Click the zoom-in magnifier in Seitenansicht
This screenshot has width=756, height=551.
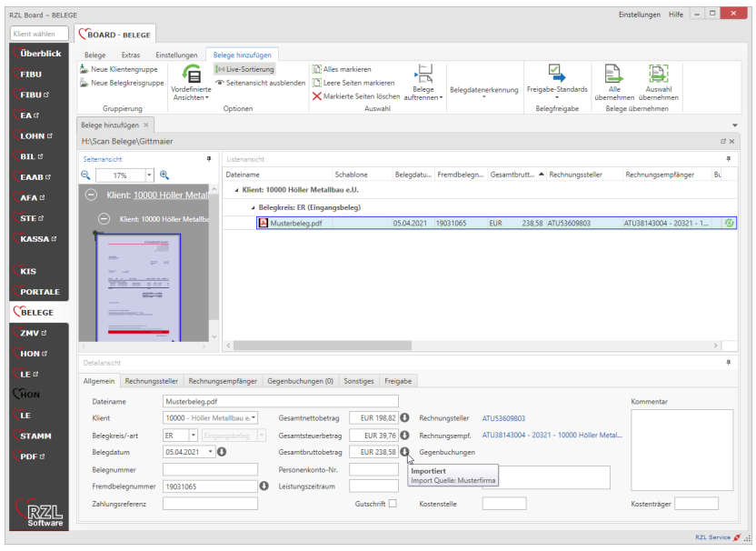click(x=164, y=175)
